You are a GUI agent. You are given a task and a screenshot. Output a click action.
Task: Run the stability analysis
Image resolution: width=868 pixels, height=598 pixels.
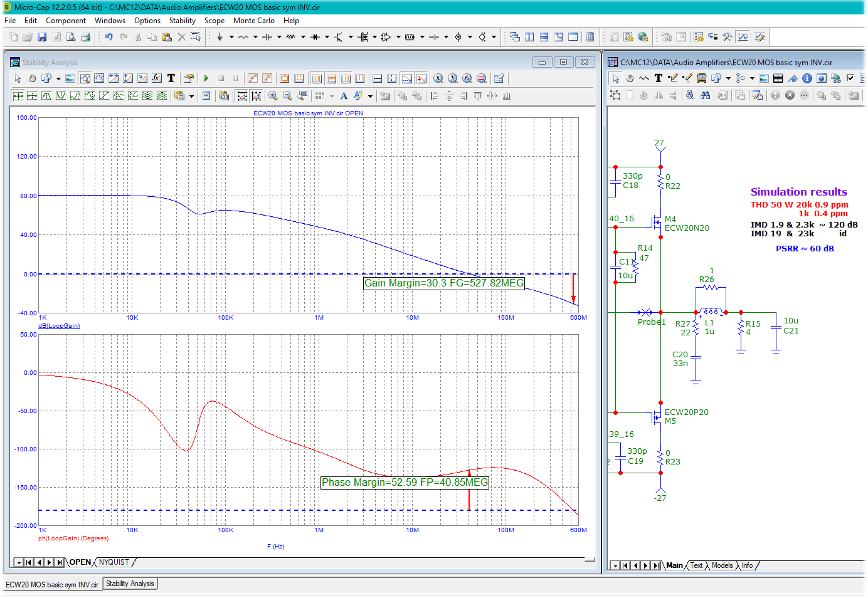pyautogui.click(x=206, y=78)
